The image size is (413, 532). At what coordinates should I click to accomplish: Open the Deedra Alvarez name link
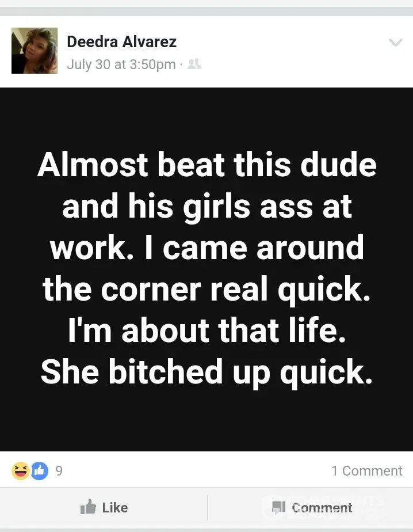[x=122, y=42]
